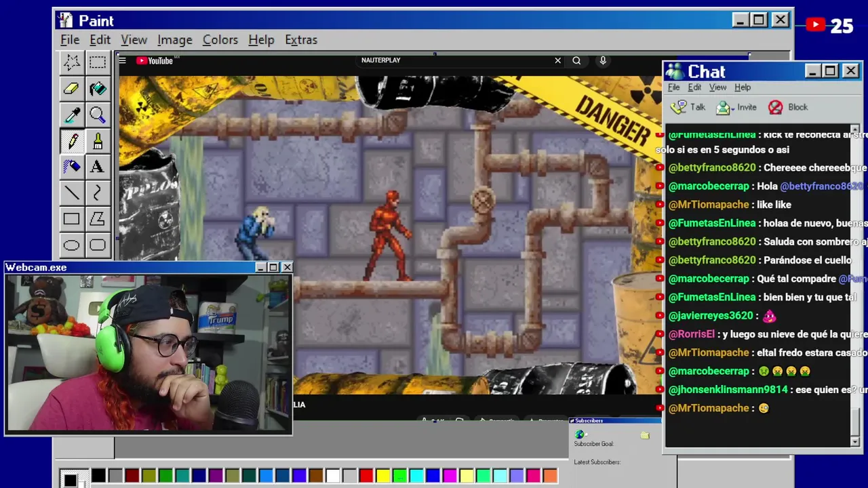868x488 pixels.
Task: Click 'Subscriber Goal:' text in Subscribers window
Action: [593, 444]
